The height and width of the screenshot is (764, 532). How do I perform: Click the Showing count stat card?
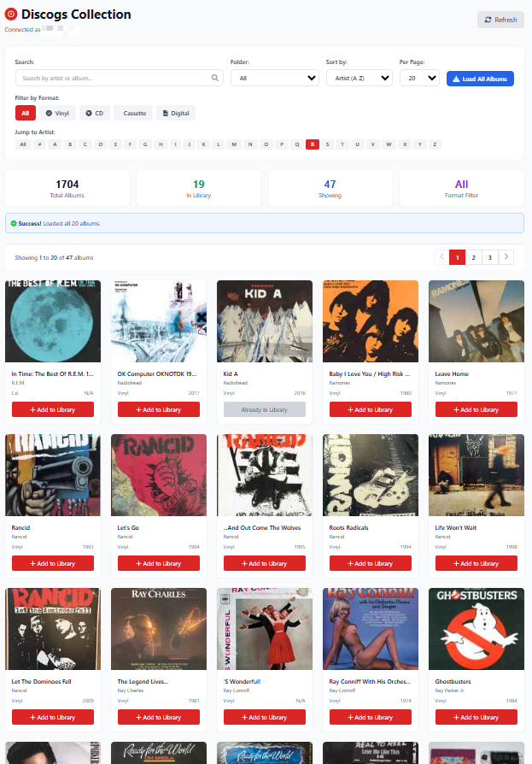pos(330,188)
